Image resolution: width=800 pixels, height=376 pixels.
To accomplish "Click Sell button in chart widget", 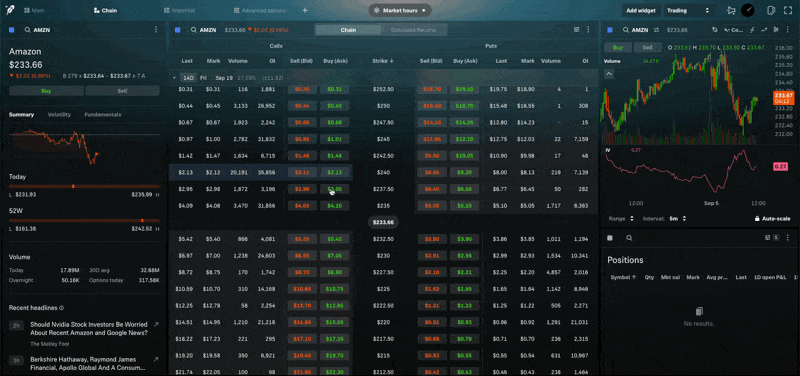I will point(647,47).
